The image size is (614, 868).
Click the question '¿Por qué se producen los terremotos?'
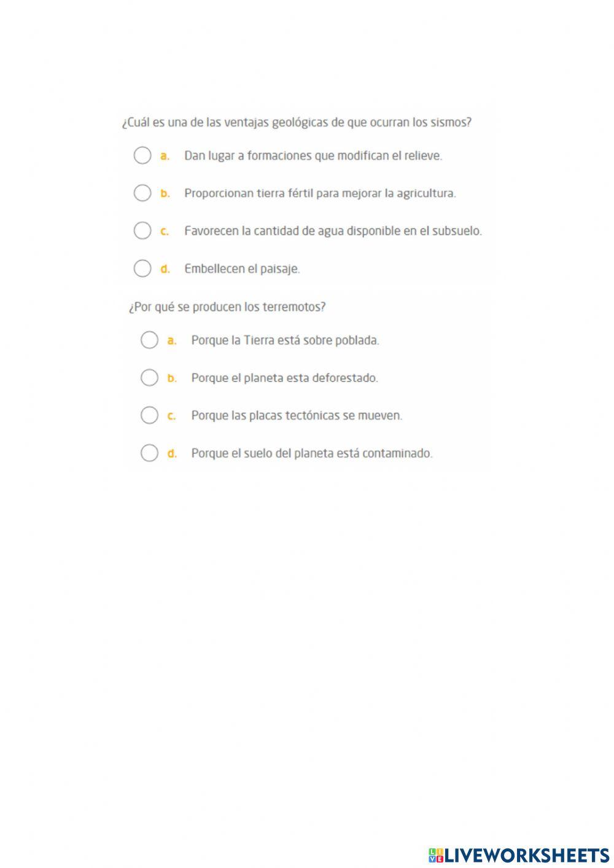(227, 307)
